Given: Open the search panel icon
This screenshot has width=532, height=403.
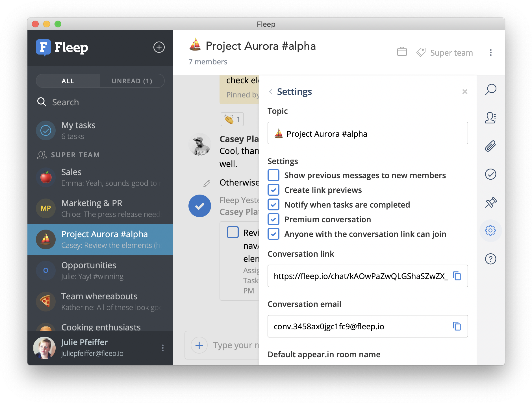Looking at the screenshot, I should point(490,90).
